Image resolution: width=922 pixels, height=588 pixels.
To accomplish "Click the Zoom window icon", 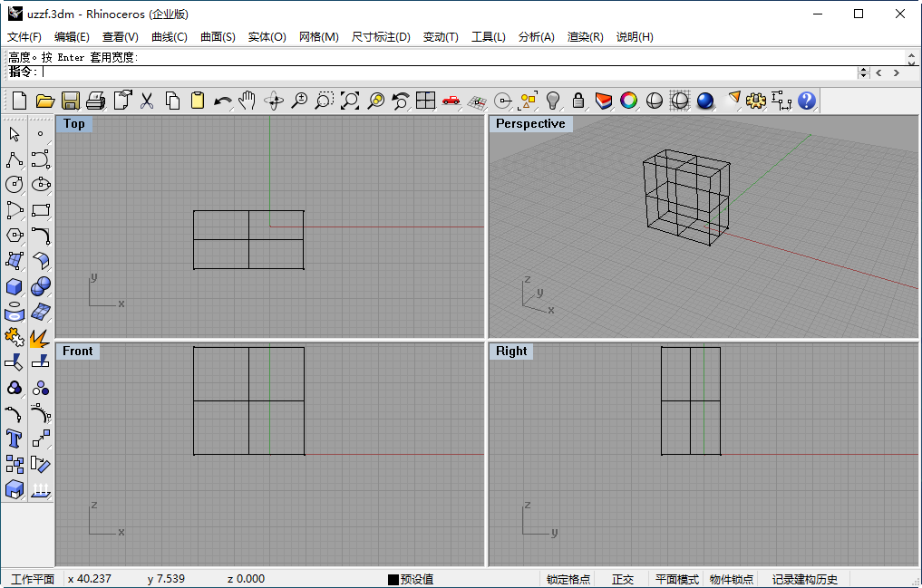I will point(324,101).
